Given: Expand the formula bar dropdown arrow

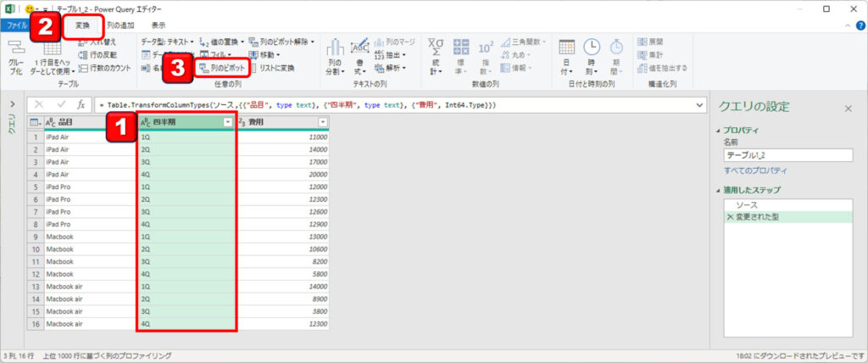Looking at the screenshot, I should pos(700,104).
